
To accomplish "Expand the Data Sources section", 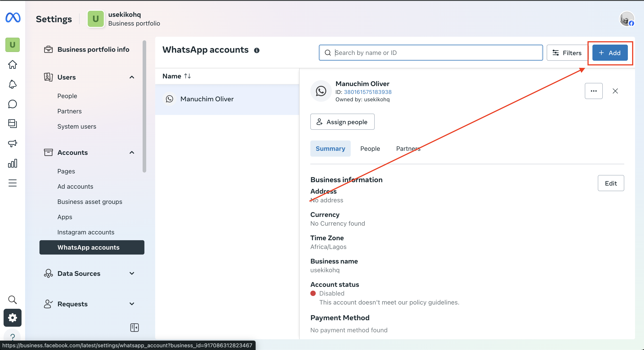I will tap(132, 273).
